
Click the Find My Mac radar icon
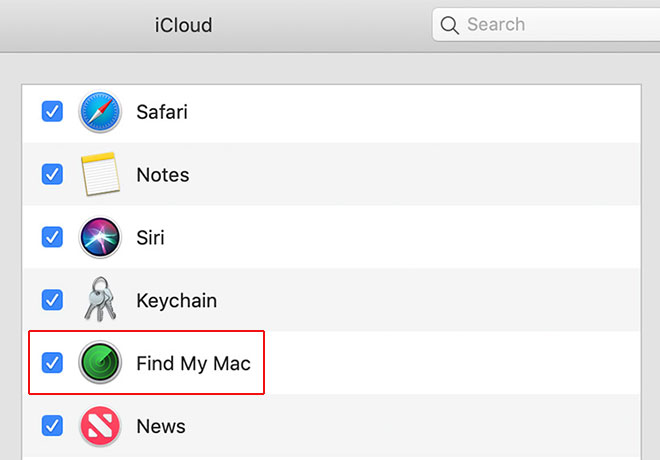(100, 362)
